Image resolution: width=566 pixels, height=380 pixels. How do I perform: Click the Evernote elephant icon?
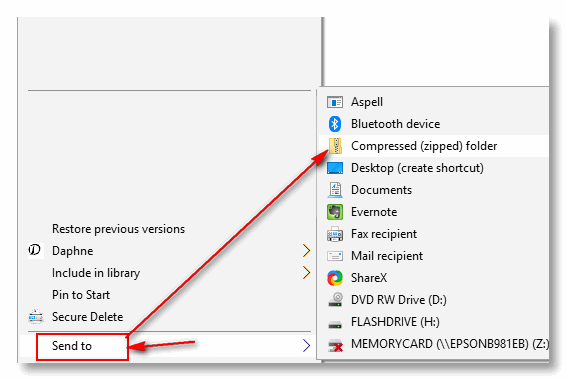(335, 212)
